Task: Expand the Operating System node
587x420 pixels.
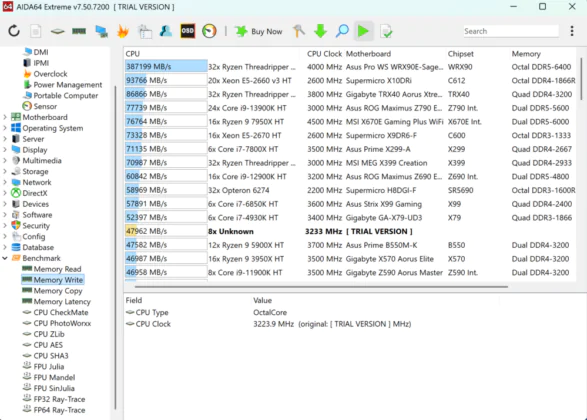Action: click(x=5, y=128)
